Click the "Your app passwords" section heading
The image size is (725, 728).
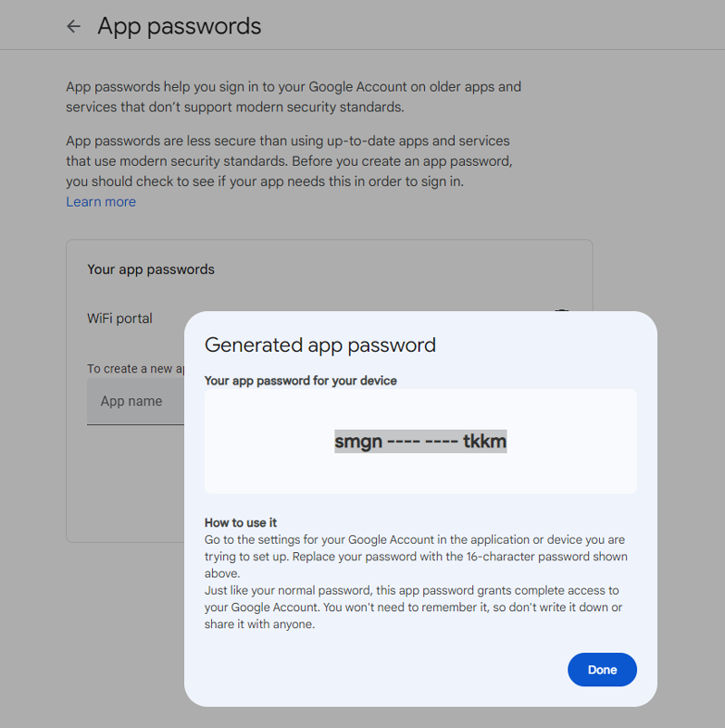(x=150, y=269)
